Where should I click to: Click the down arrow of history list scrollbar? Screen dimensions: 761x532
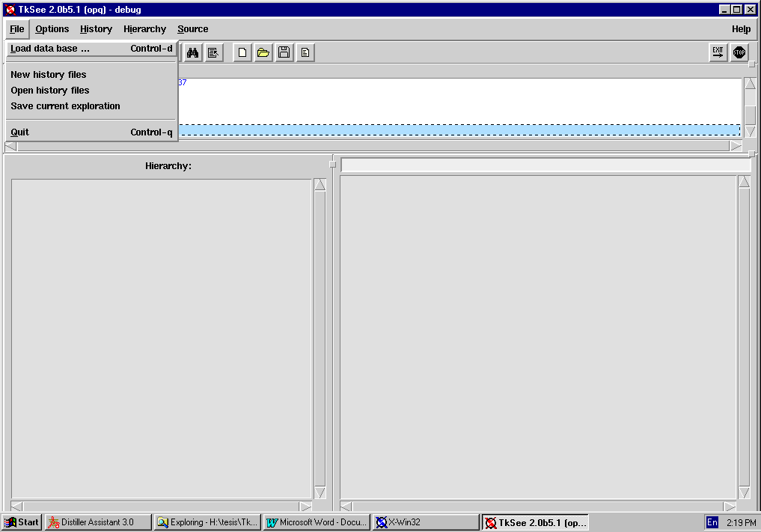(x=751, y=132)
